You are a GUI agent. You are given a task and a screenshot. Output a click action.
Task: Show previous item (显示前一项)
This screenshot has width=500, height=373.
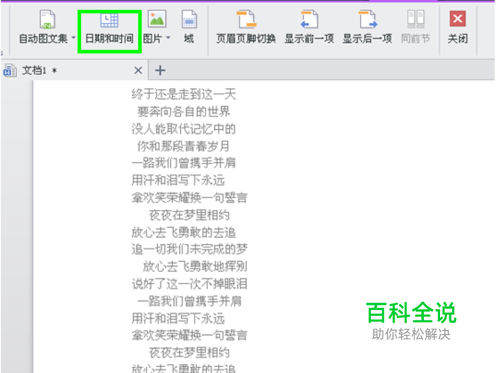(x=309, y=28)
